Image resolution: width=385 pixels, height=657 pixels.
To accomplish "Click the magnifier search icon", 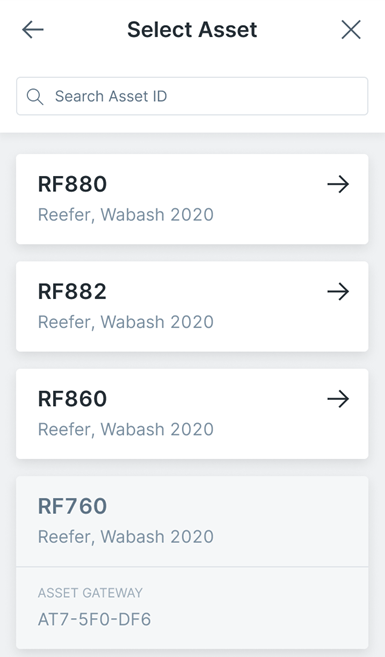I will pos(35,96).
